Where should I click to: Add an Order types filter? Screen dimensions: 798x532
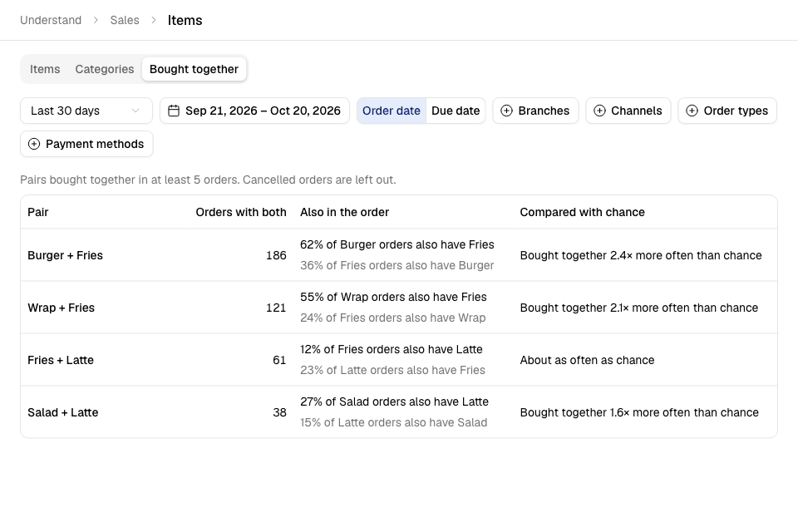tap(727, 111)
